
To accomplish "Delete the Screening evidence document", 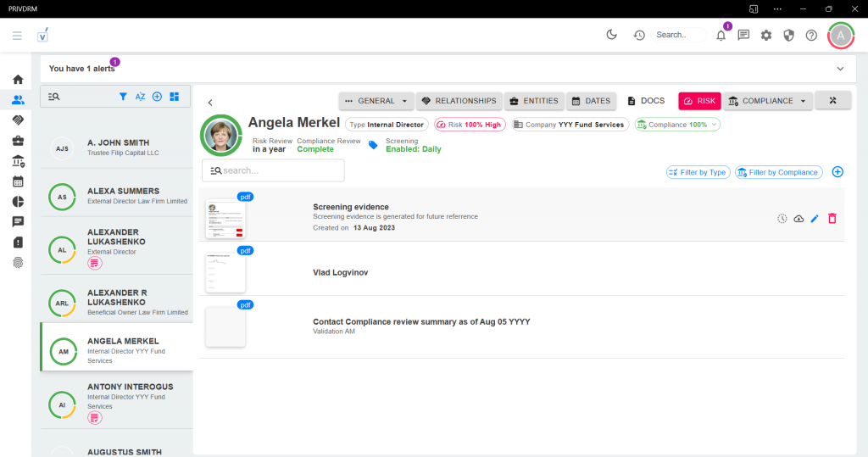I will pyautogui.click(x=832, y=219).
